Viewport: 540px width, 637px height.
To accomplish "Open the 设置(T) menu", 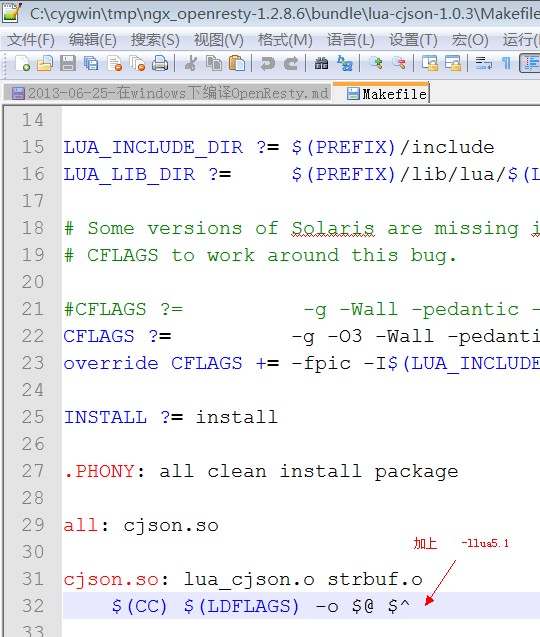I will pos(413,40).
